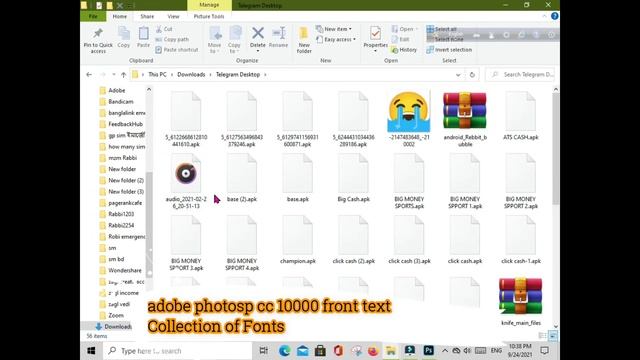Viewport: 640px width, 360px height.
Task: Select audio_2021-02-26 audio file
Action: click(x=186, y=180)
